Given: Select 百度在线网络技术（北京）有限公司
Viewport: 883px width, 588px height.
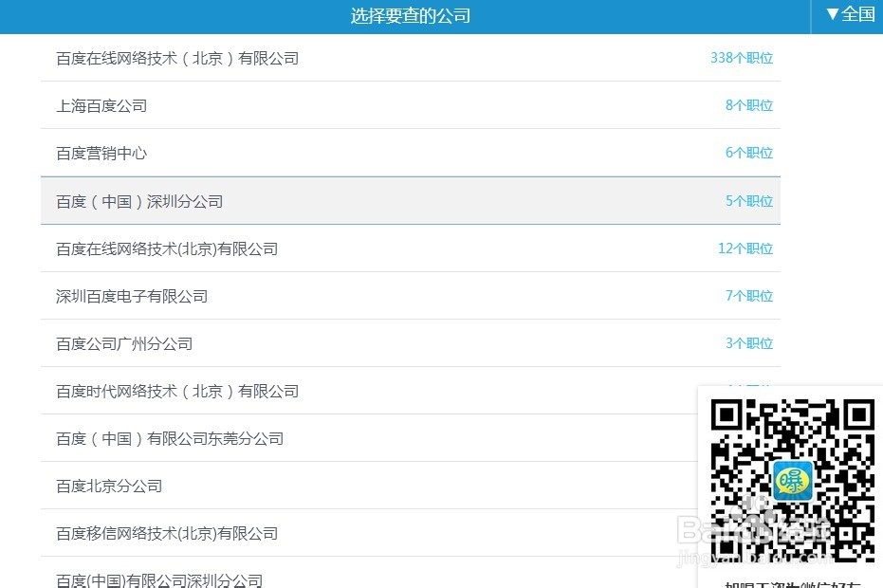Looking at the screenshot, I should tap(176, 58).
